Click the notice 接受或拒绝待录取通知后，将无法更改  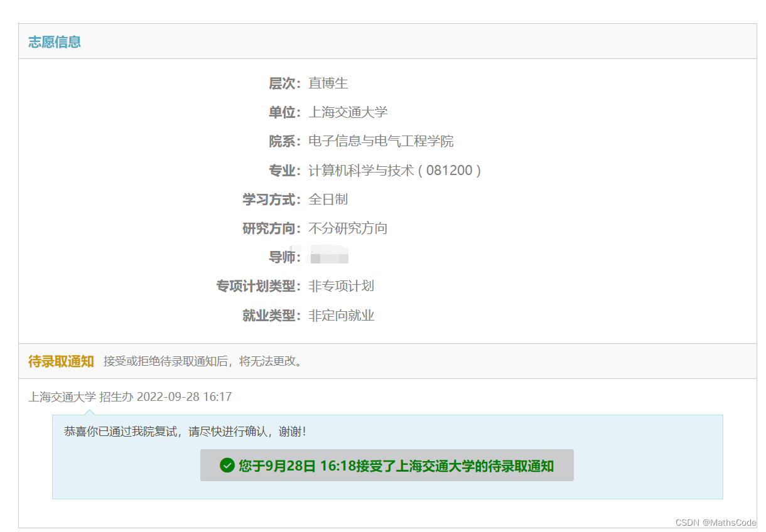point(203,361)
